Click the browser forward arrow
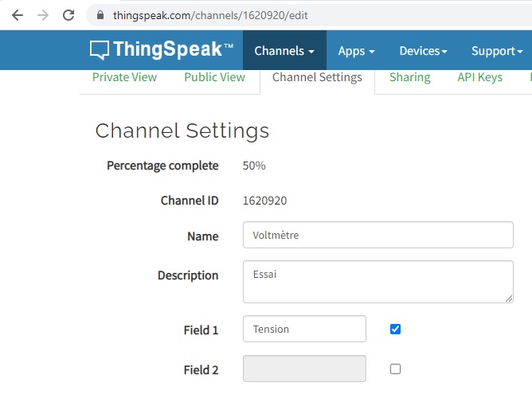Screen dimensions: 532x394 tap(43, 15)
